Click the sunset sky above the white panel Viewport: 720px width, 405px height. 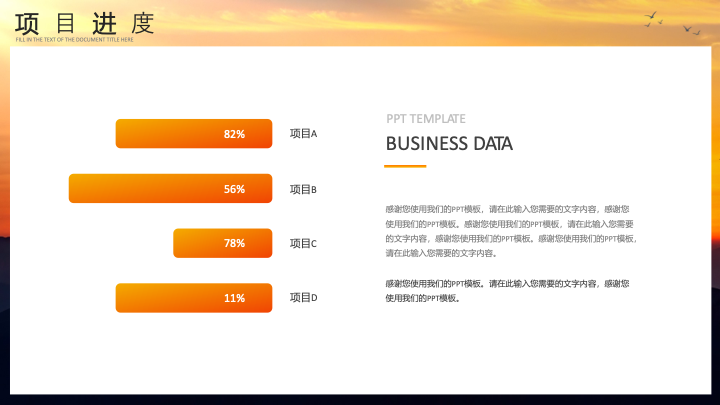pyautogui.click(x=400, y=22)
